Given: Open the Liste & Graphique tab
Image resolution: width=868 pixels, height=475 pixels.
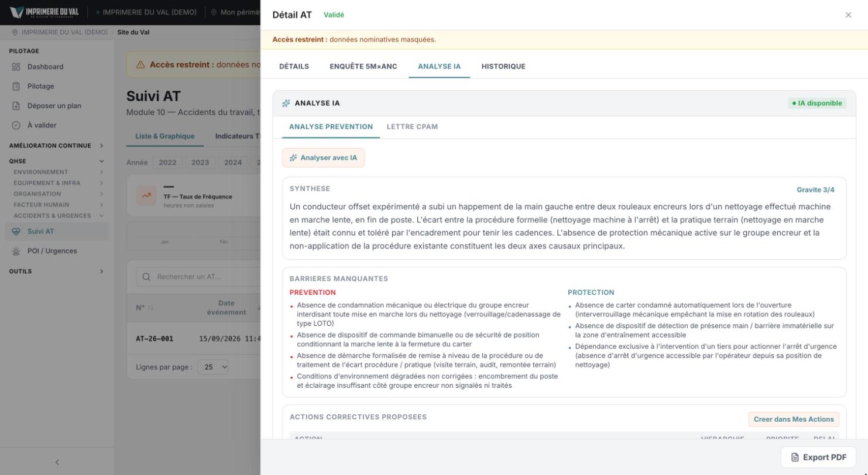Looking at the screenshot, I should click(165, 136).
